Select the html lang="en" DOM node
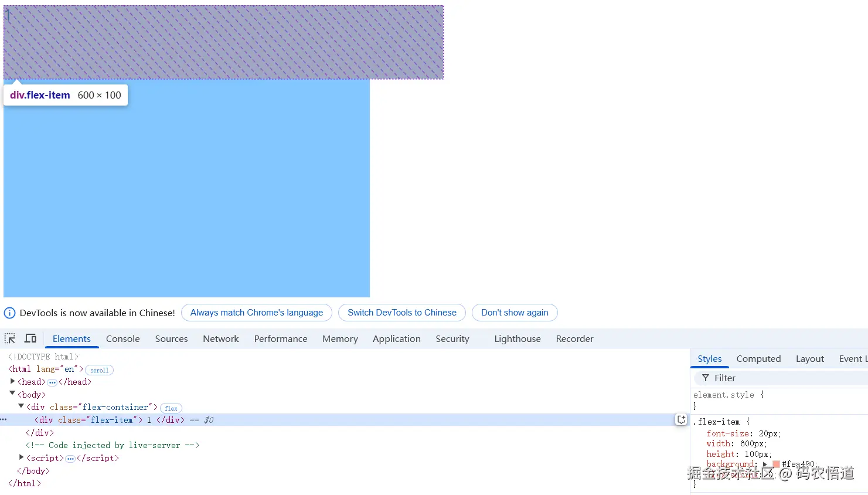This screenshot has height=495, width=868. [x=46, y=369]
